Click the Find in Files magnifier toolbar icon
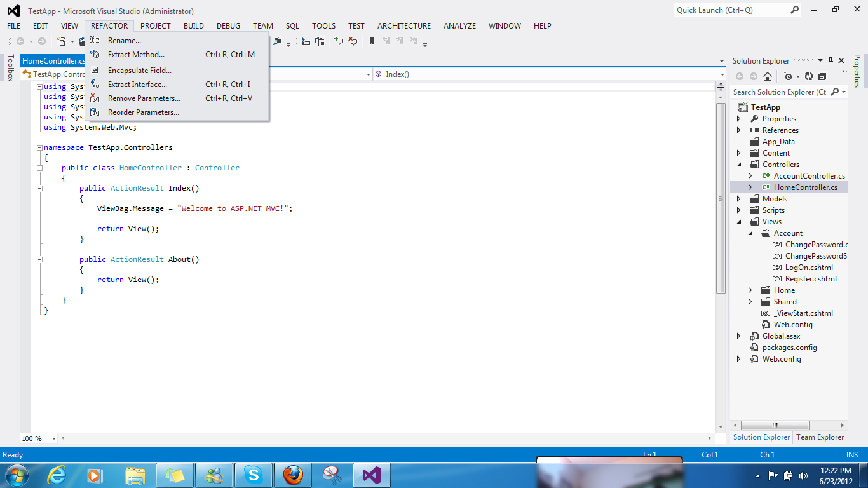This screenshot has width=868, height=488. (277, 41)
